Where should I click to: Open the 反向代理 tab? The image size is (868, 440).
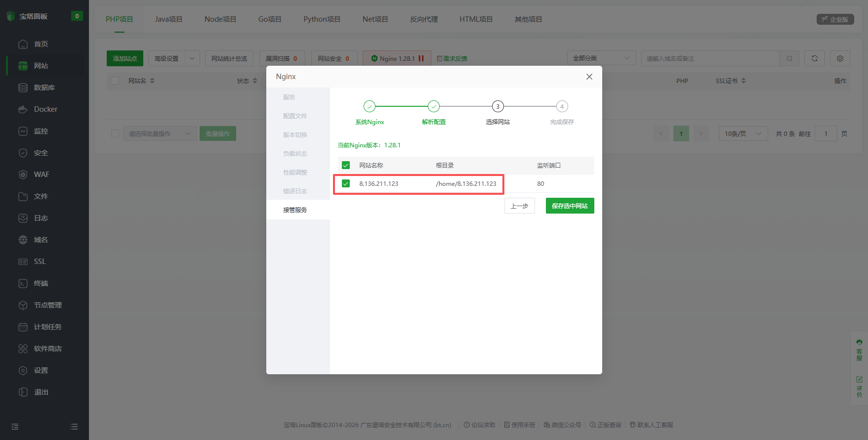[x=424, y=19]
